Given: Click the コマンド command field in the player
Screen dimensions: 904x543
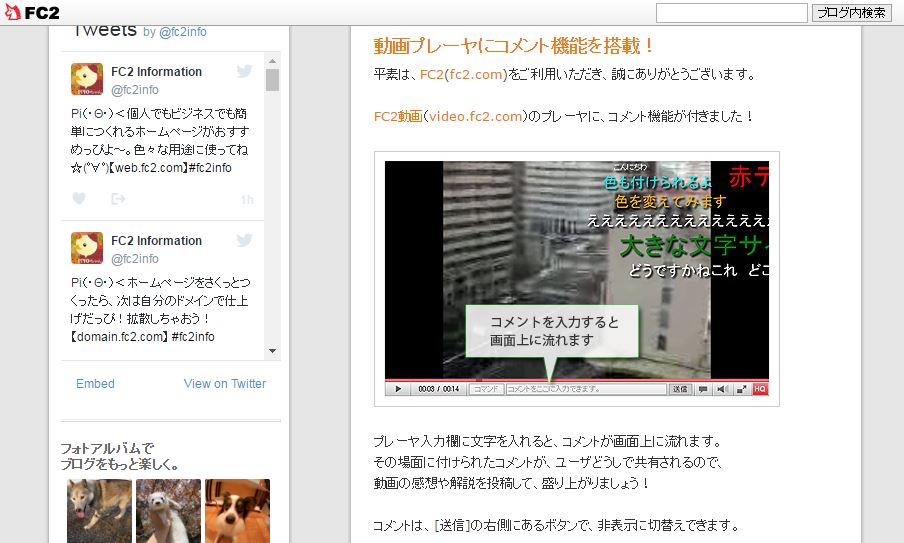Looking at the screenshot, I should coord(486,389).
